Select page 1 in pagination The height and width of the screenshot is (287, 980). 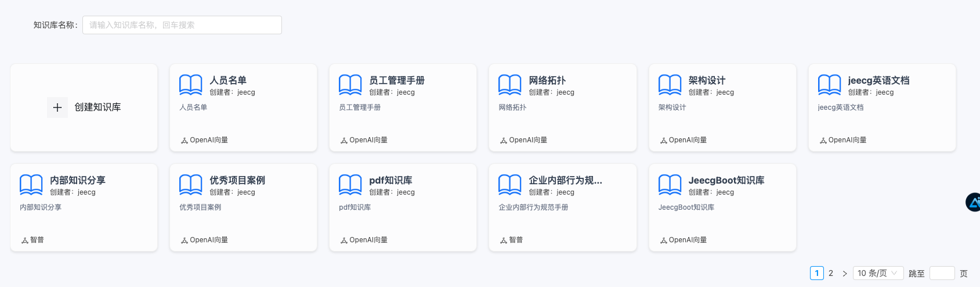(817, 273)
